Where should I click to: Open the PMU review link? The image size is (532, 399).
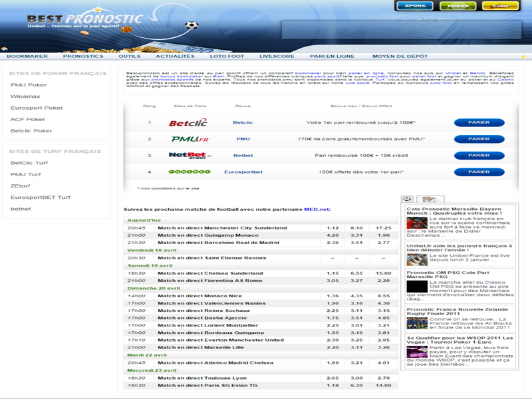pos(243,139)
